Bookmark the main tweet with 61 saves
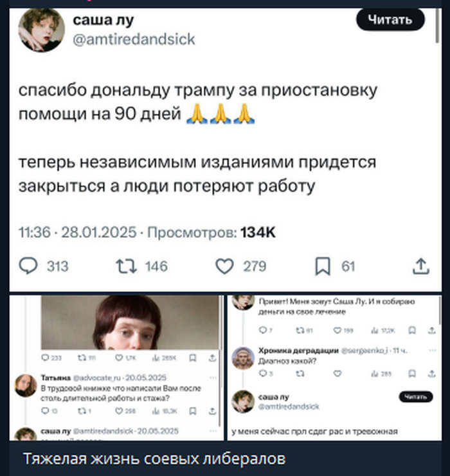Image resolution: width=450 pixels, height=476 pixels. (x=323, y=266)
